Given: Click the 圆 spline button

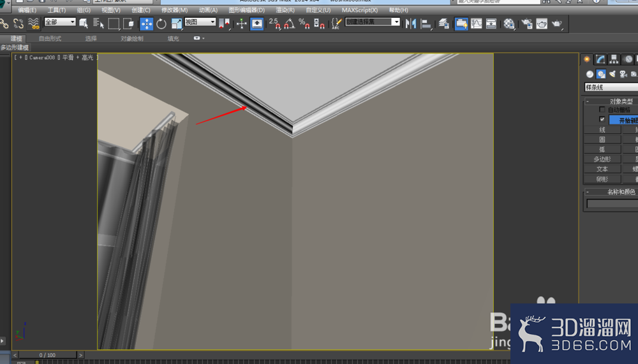Looking at the screenshot, I should point(602,140).
